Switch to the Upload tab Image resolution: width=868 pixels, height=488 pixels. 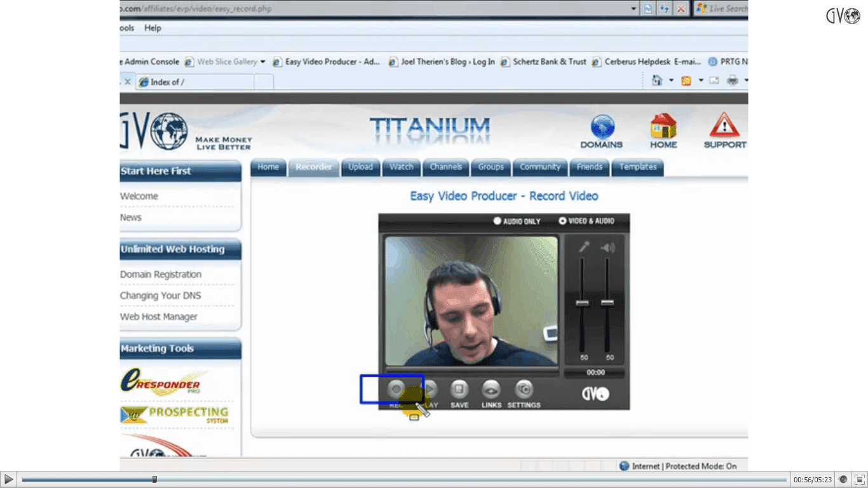(360, 167)
